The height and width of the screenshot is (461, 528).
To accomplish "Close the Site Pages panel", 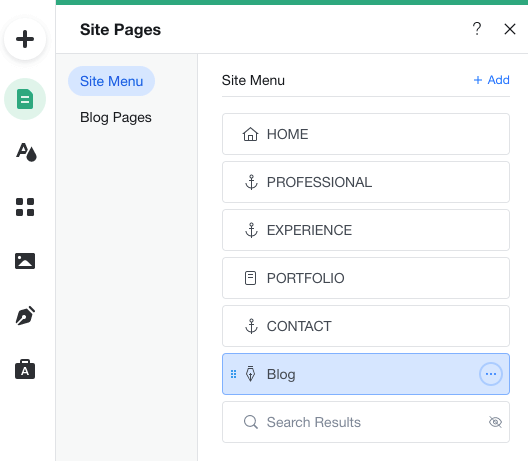I will click(x=510, y=29).
